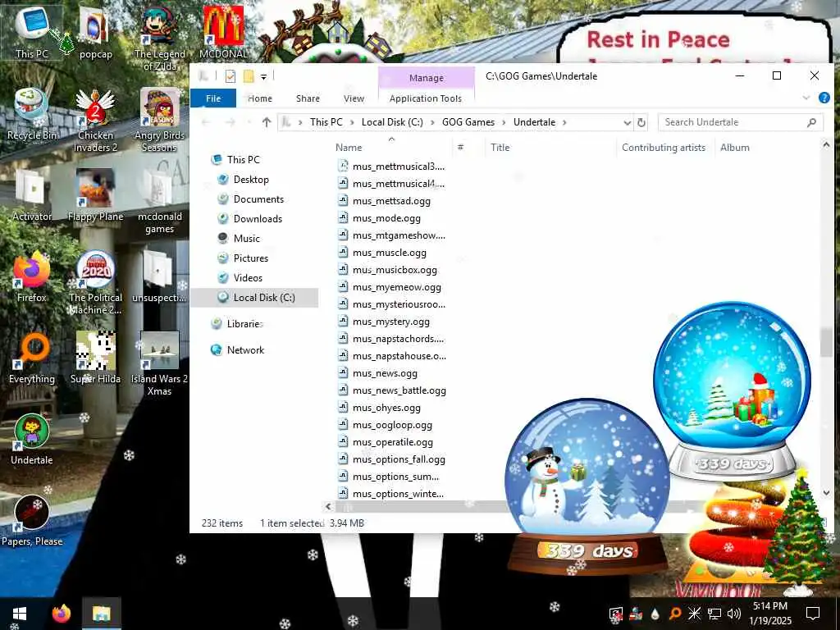Switch to the Home ribbon tab
The height and width of the screenshot is (630, 840).
[x=260, y=98]
